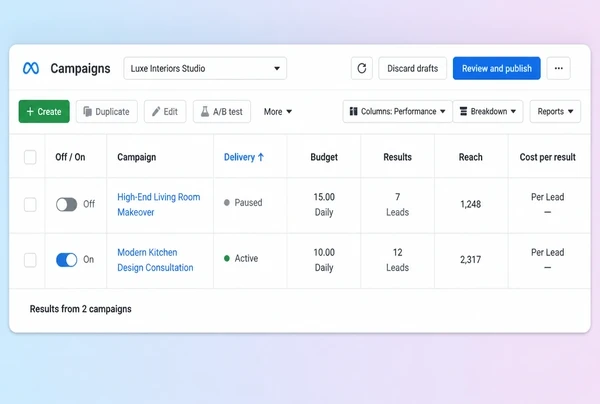Screen dimensions: 600x404
Task: Click the Campaigns page title
Action: click(80, 68)
